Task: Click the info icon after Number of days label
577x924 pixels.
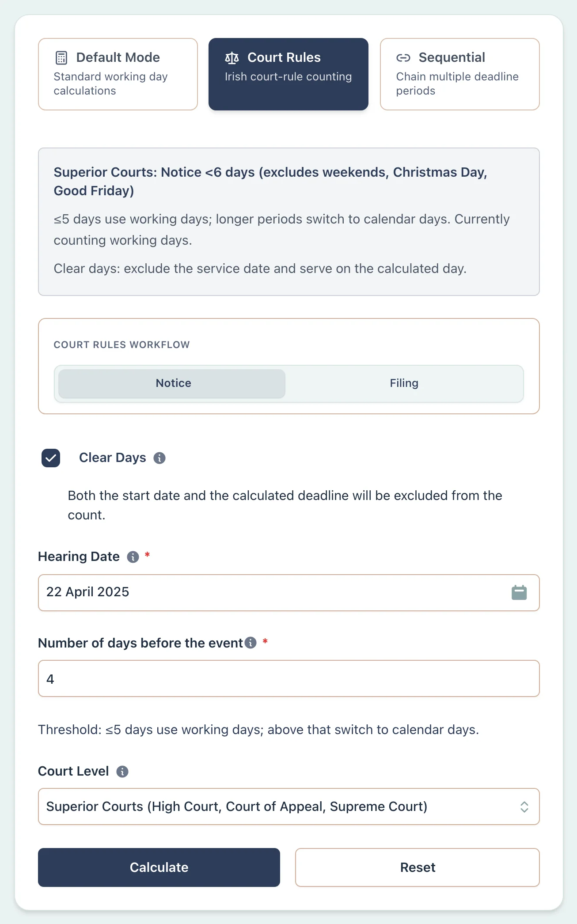Action: click(250, 644)
